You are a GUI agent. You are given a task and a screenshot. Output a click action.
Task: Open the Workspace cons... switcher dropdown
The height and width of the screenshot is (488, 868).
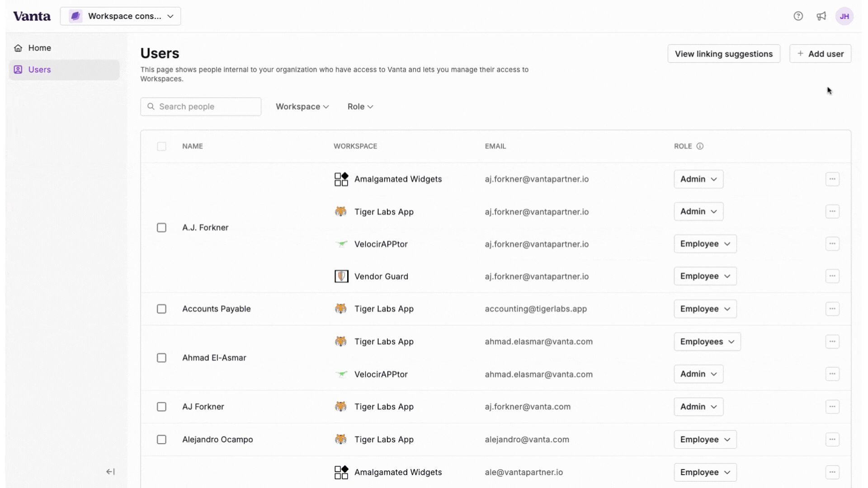click(x=120, y=16)
